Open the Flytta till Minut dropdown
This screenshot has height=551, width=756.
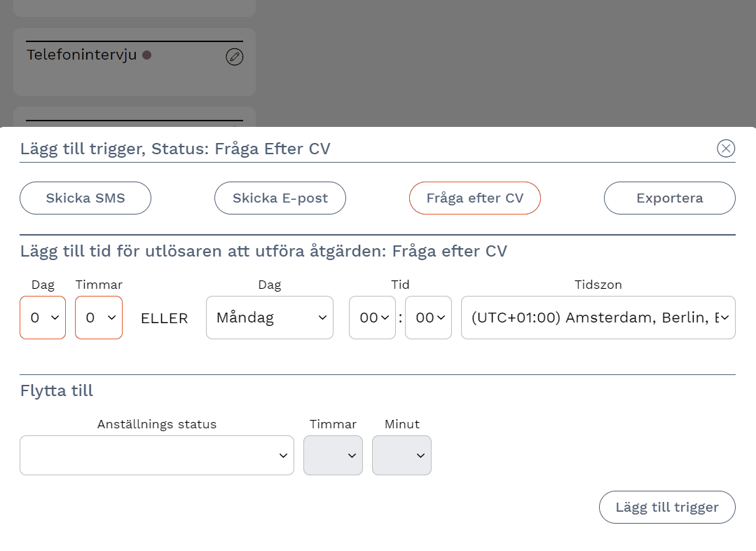pyautogui.click(x=401, y=456)
